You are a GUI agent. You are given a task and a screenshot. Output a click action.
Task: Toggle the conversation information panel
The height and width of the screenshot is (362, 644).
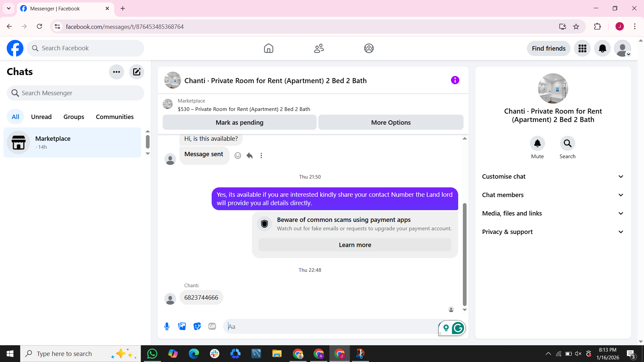455,80
